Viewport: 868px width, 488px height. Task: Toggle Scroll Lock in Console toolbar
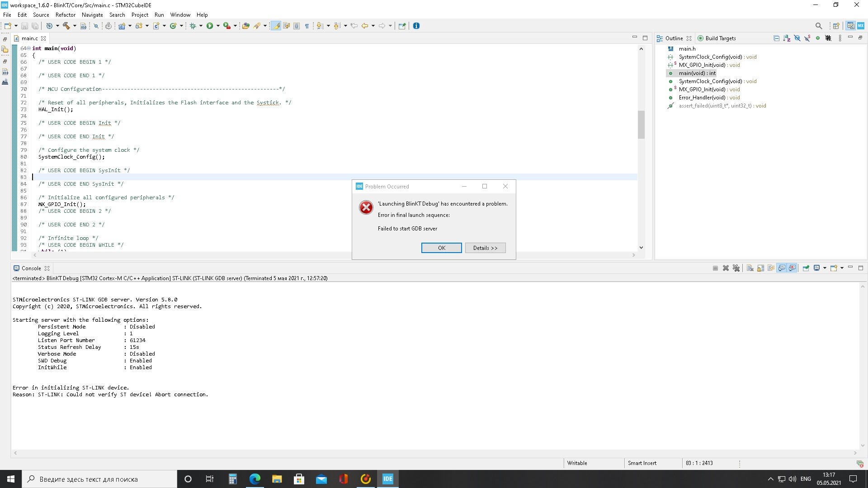pos(760,268)
